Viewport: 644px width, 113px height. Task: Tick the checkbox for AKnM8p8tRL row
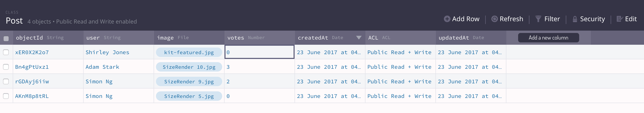(6, 96)
